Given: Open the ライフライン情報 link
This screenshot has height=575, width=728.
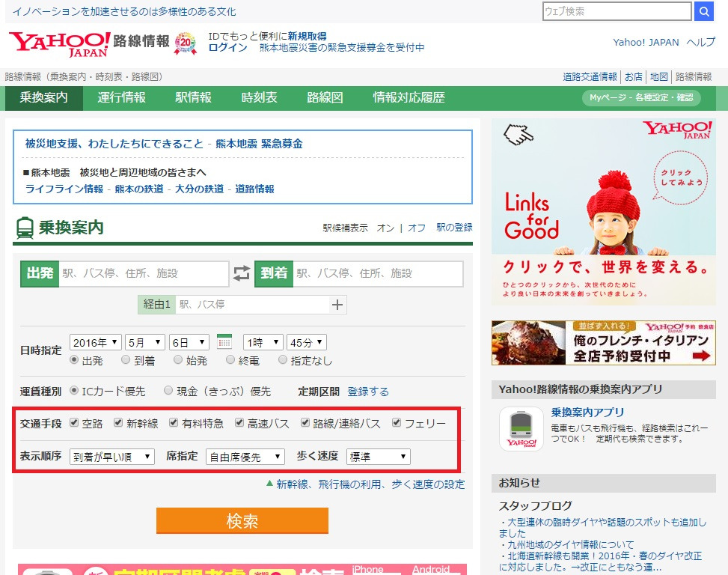Looking at the screenshot, I should [64, 189].
